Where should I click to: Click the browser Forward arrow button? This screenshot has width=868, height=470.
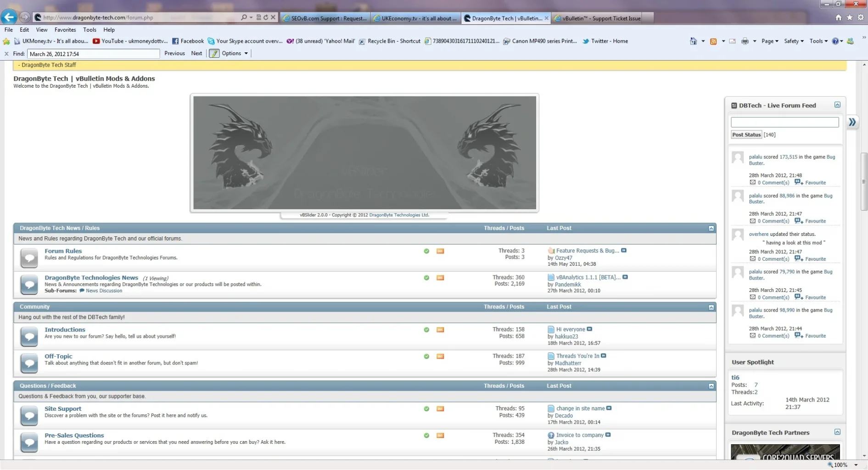25,17
